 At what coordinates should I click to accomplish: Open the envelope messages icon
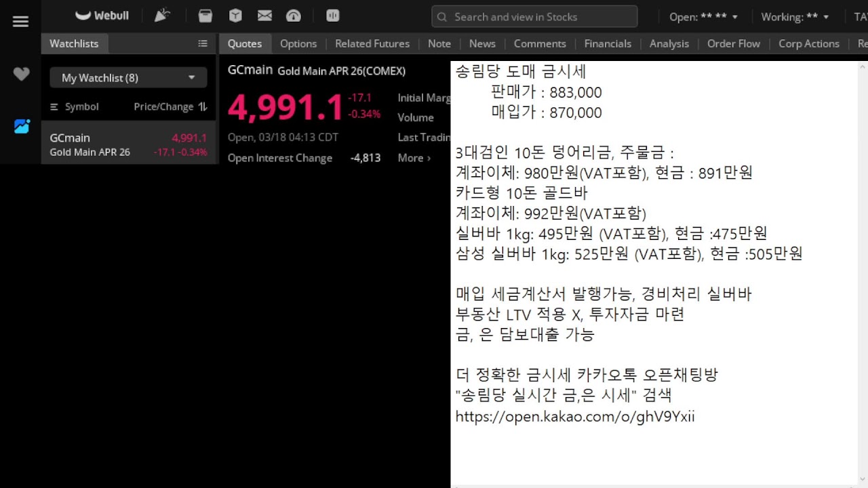pos(264,16)
